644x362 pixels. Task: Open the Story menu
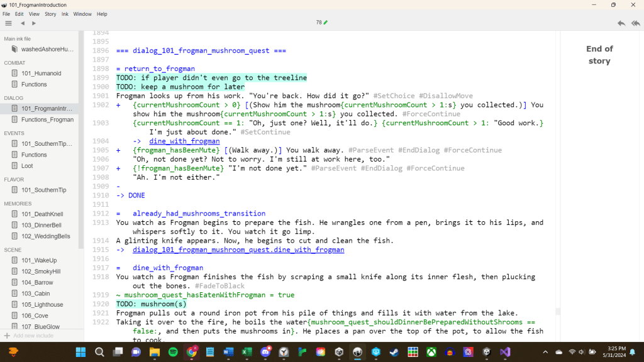click(50, 14)
